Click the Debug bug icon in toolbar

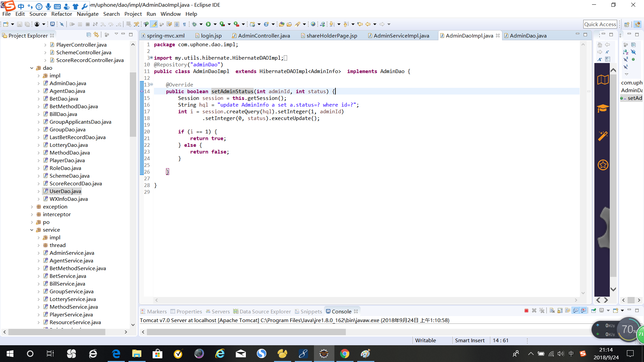[x=194, y=24]
